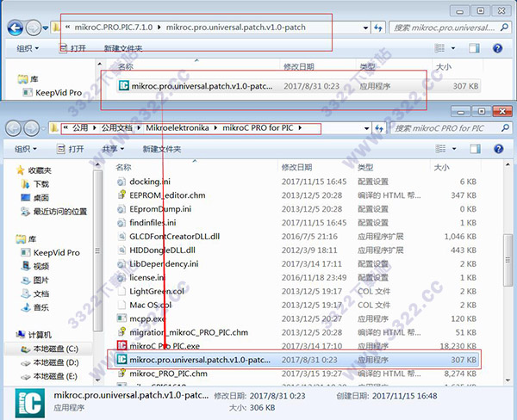The width and height of the screenshot is (517, 420).
Task: Click 打开 button in upper window toolbar
Action: tap(73, 48)
